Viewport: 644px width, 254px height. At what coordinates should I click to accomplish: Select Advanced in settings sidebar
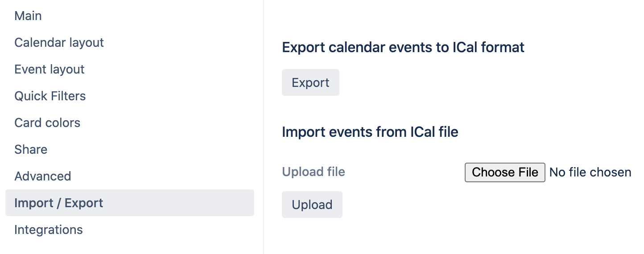click(x=43, y=176)
